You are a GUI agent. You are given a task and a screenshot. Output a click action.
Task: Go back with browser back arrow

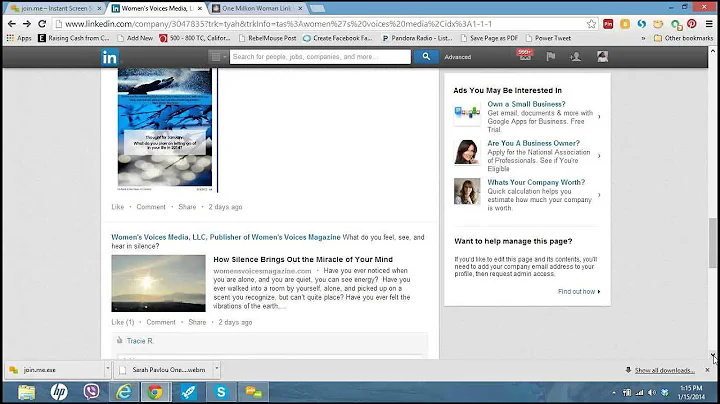(11, 24)
